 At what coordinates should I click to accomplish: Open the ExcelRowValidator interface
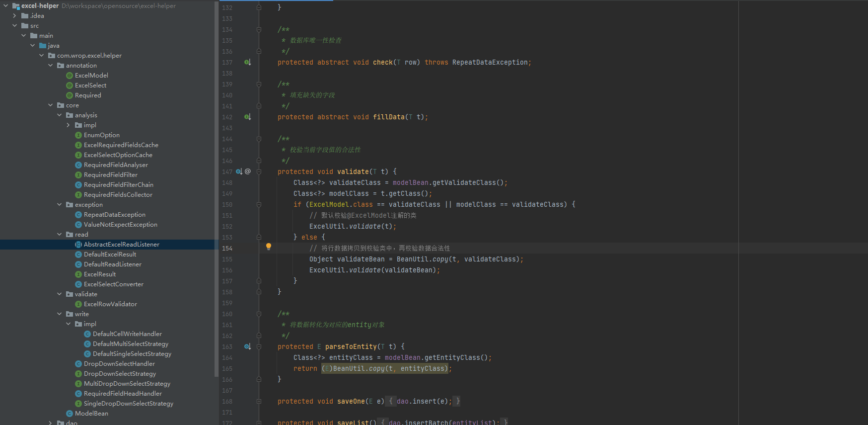[110, 304]
